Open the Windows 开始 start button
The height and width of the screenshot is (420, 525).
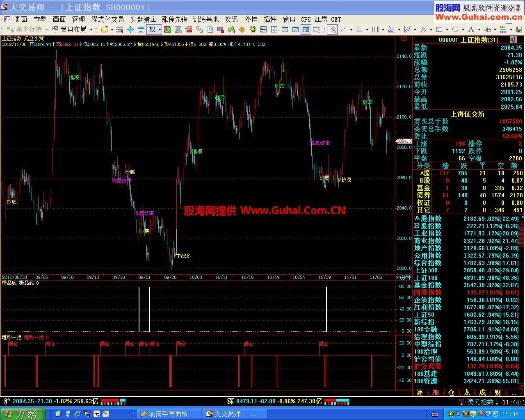tap(23, 414)
